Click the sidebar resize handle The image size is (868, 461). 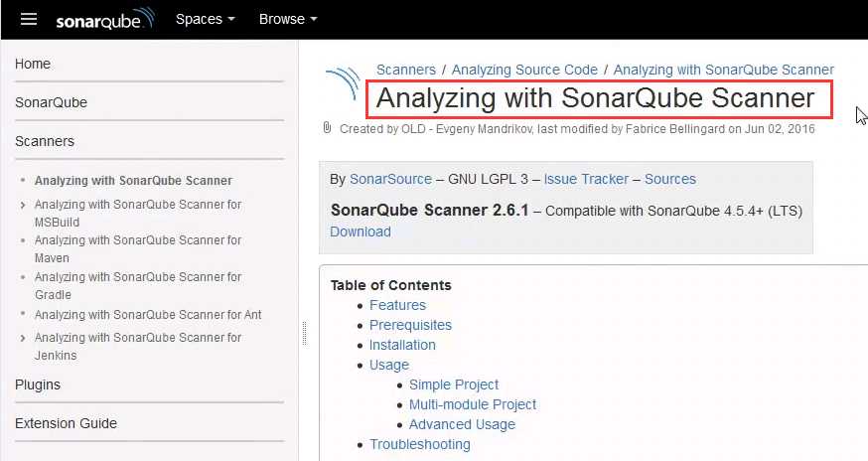pyautogui.click(x=304, y=333)
